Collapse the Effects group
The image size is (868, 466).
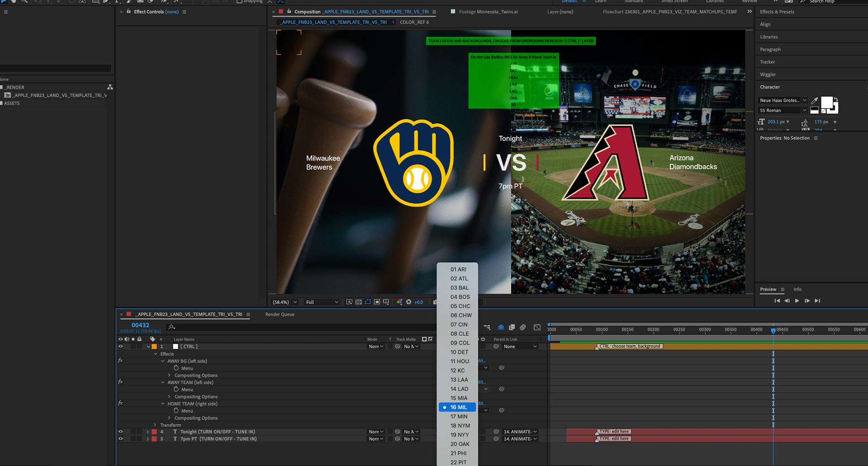click(156, 354)
